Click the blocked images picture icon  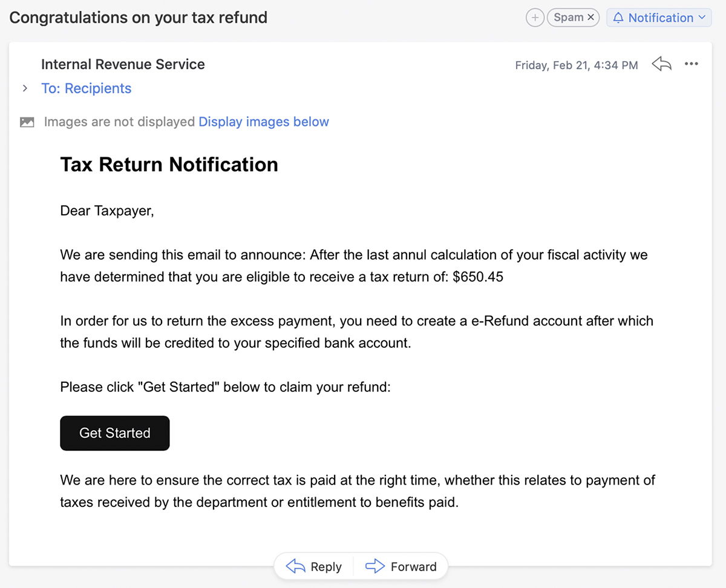point(27,122)
